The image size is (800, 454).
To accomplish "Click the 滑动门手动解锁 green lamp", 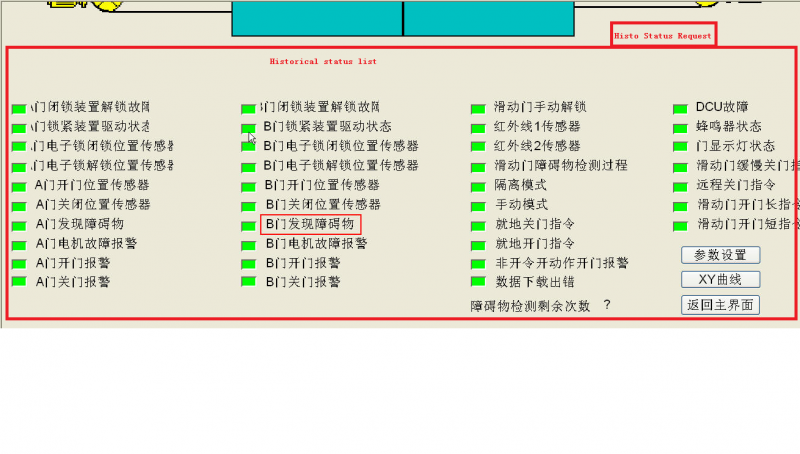I will coord(478,109).
